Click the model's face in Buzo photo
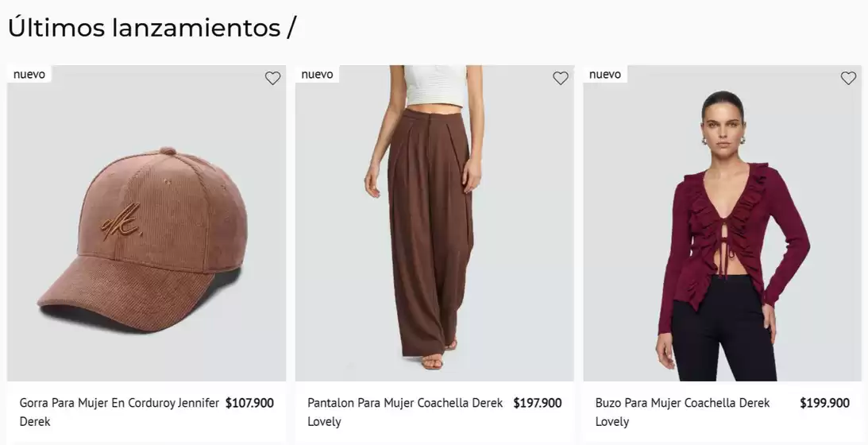 point(723,127)
